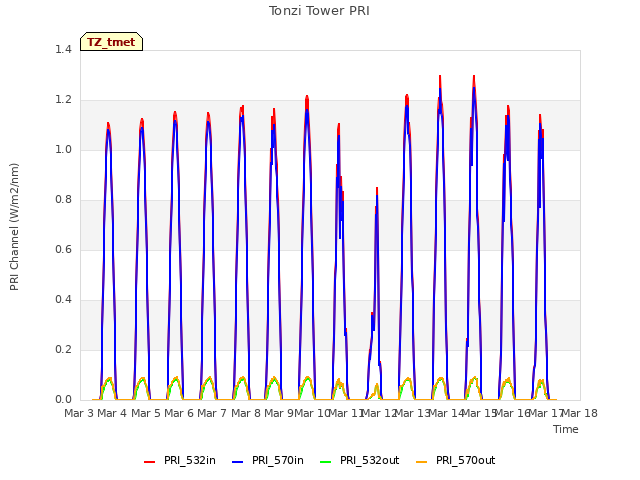Click the 0.6 y-axis tick label

[x=63, y=249]
